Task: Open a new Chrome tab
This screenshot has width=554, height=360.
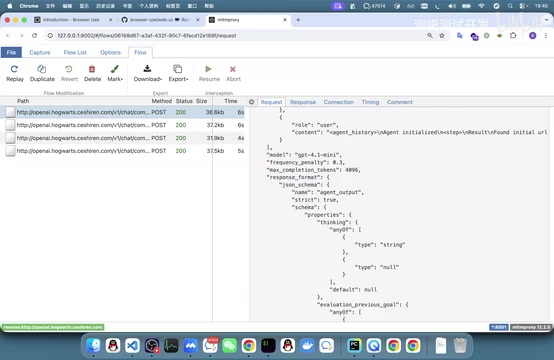Action: [298, 20]
